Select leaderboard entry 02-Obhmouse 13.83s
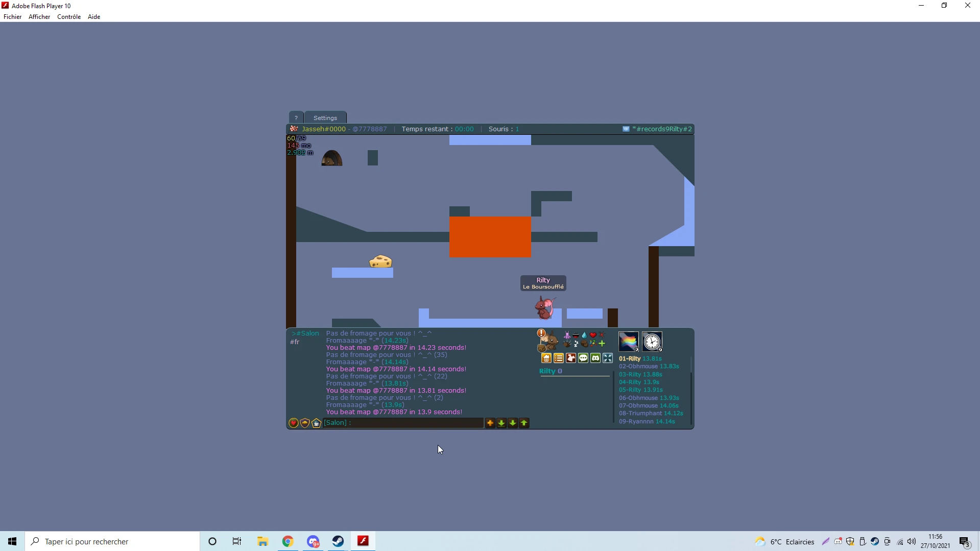 click(649, 367)
